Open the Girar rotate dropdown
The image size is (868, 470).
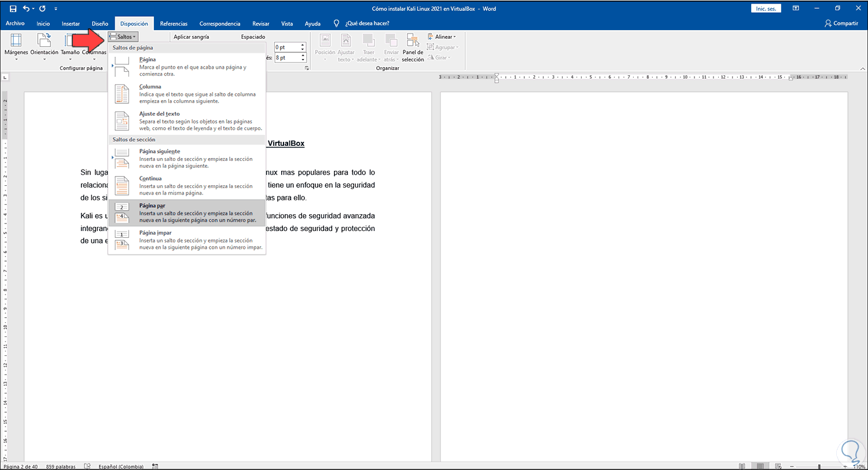439,57
